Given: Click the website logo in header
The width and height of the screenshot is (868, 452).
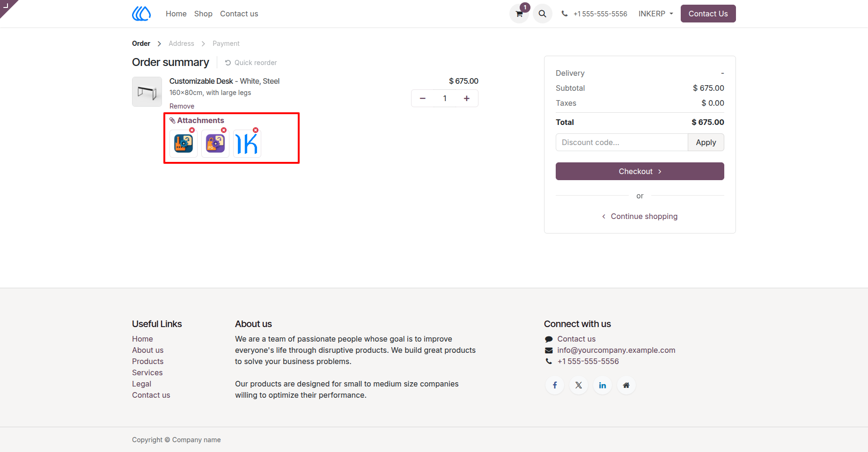Looking at the screenshot, I should pyautogui.click(x=141, y=14).
